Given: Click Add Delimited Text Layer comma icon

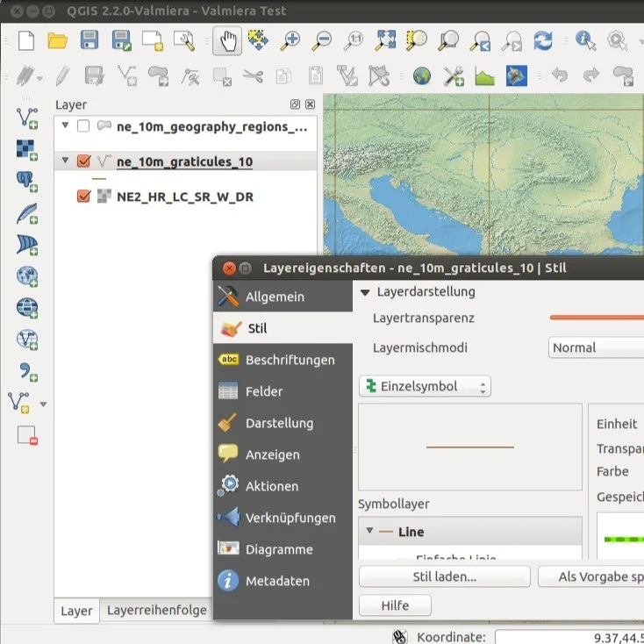Looking at the screenshot, I should click(27, 371).
